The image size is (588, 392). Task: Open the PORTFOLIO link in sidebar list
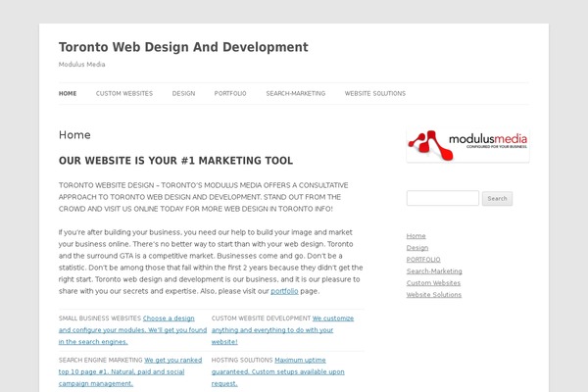click(x=423, y=260)
